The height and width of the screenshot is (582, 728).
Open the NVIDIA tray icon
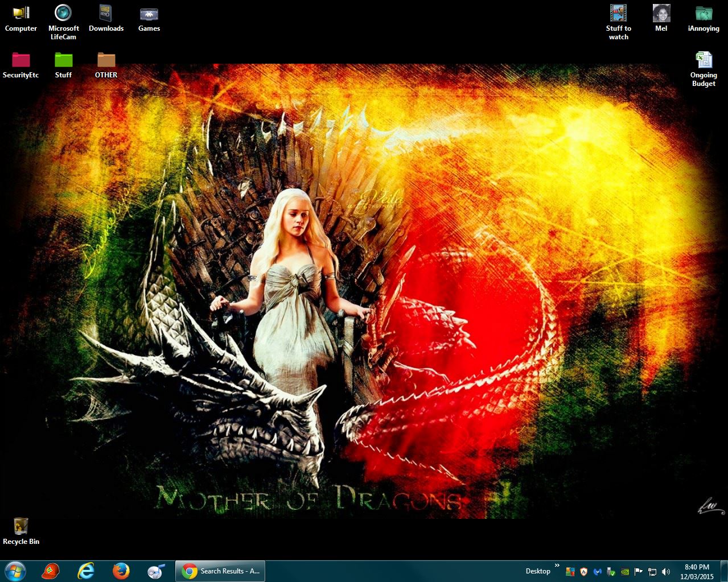tap(625, 572)
